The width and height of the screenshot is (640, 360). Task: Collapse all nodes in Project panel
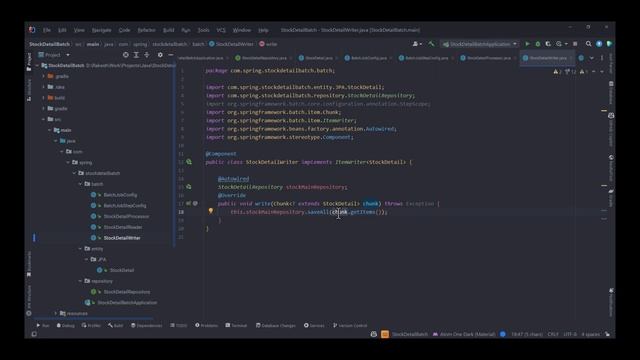click(147, 55)
